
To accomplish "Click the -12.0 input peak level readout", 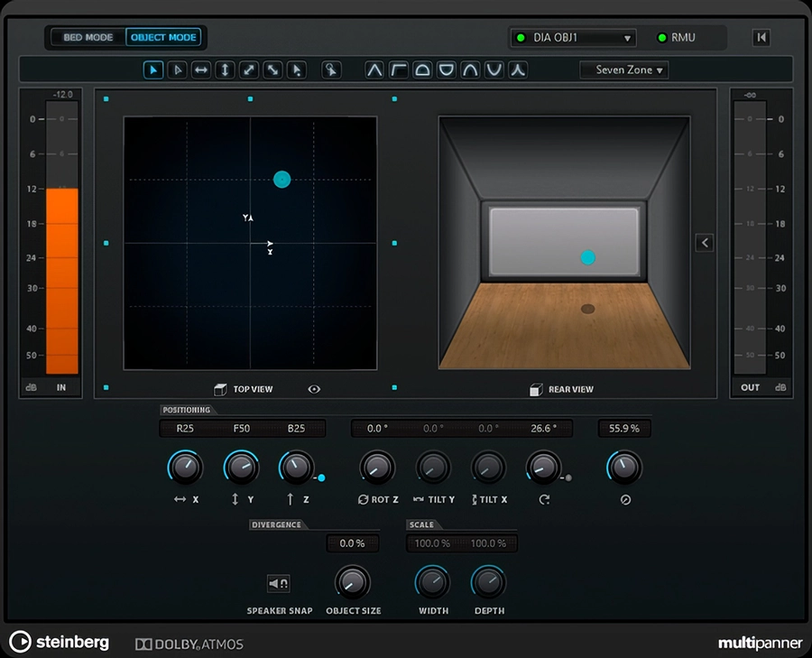I will (x=62, y=94).
